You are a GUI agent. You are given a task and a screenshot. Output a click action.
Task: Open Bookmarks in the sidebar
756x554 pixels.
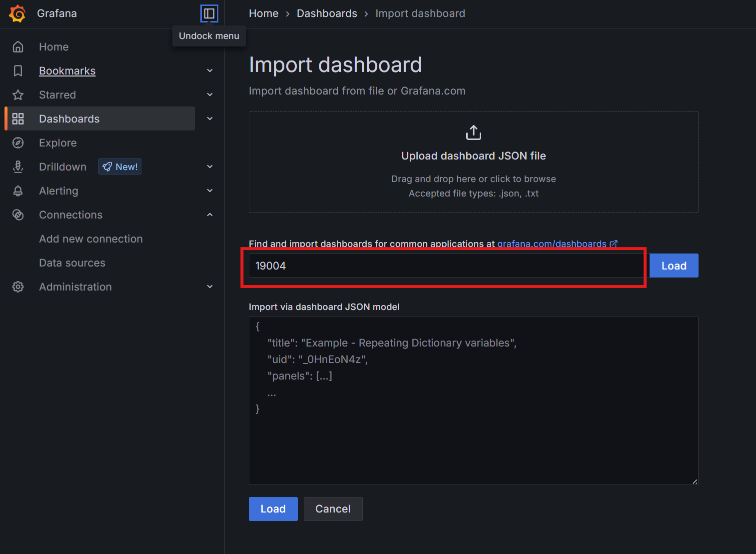pyautogui.click(x=67, y=71)
